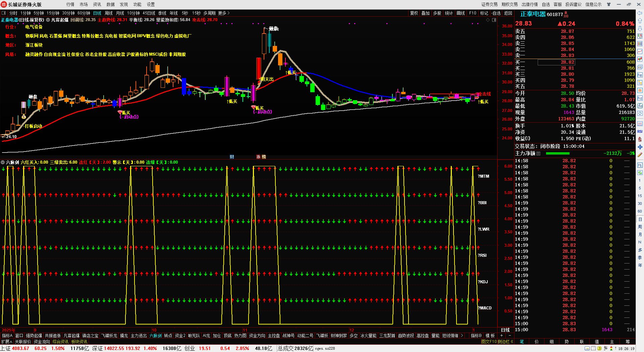Zoom out chart with the − button
644x352 pixels.
click(x=510, y=336)
